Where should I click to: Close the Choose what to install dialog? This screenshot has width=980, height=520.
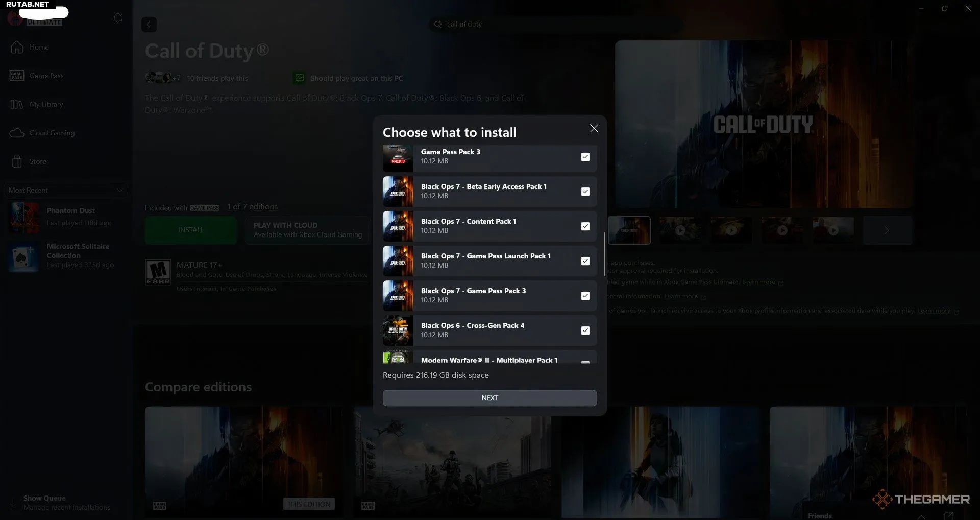pyautogui.click(x=594, y=129)
